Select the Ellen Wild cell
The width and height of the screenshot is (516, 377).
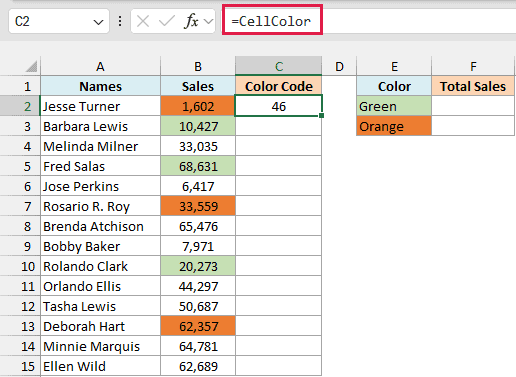point(101,366)
